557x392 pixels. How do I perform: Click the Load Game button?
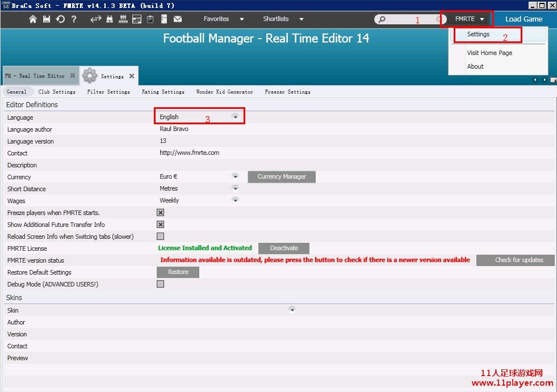pyautogui.click(x=524, y=19)
